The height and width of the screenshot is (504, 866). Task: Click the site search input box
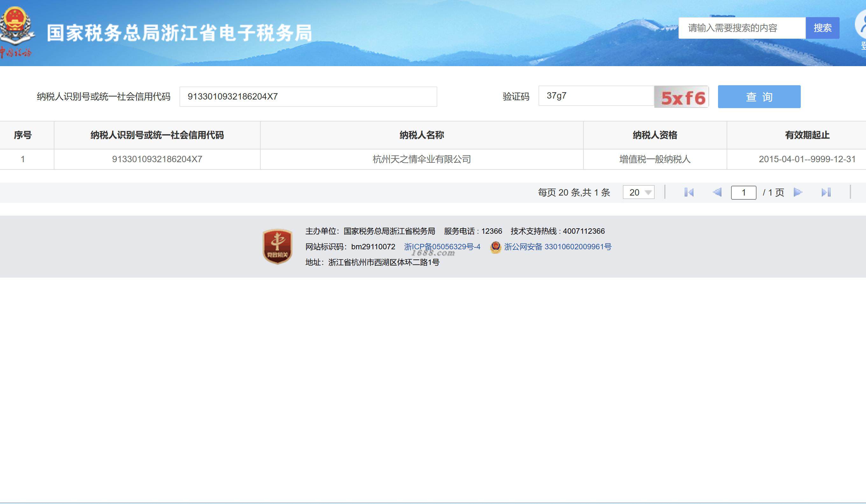pos(742,28)
